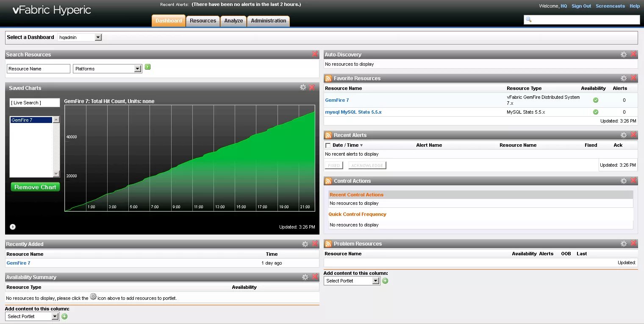The image size is (644, 324).
Task: Click the HQ user link
Action: [x=563, y=6]
